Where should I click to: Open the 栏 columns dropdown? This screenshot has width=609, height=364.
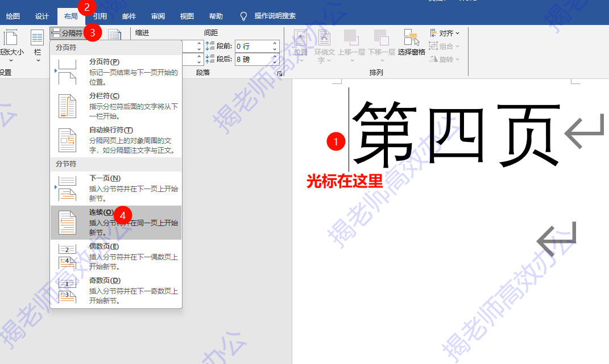click(x=38, y=46)
